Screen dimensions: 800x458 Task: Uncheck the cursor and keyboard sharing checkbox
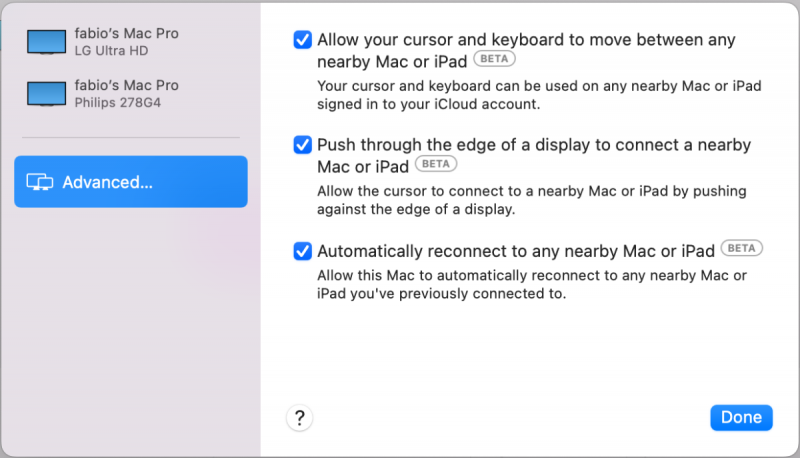click(303, 40)
